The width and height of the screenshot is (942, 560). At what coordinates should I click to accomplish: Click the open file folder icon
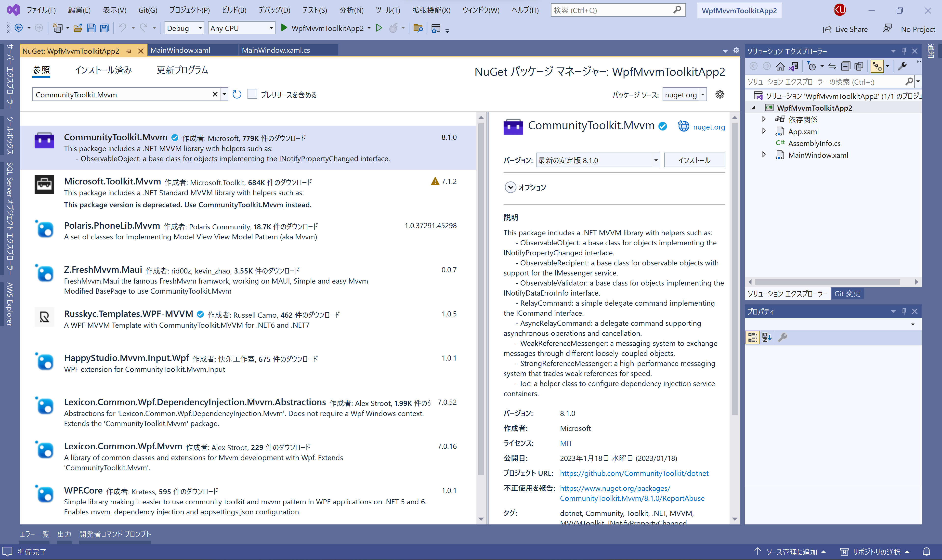coord(78,28)
